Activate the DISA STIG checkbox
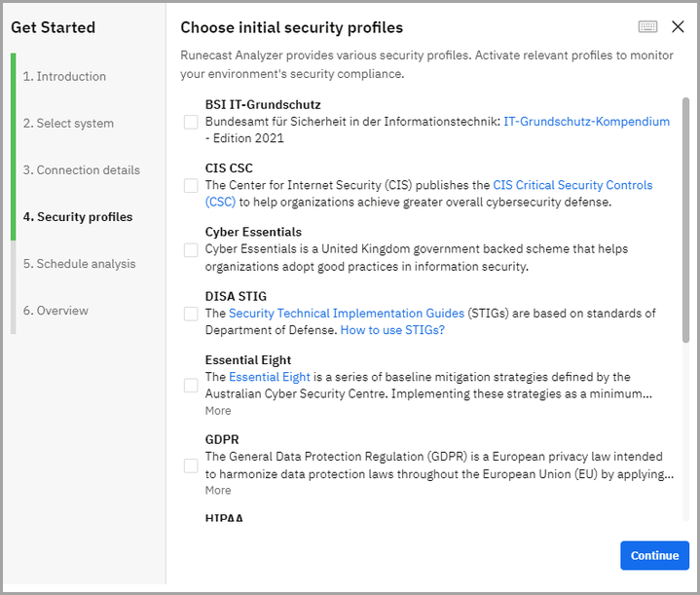This screenshot has height=595, width=700. coord(191,314)
